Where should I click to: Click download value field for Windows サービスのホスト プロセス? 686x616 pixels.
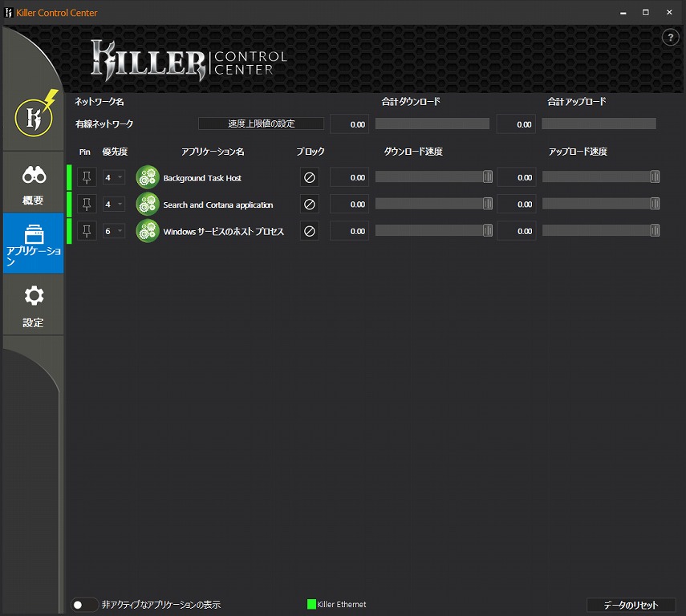[349, 231]
